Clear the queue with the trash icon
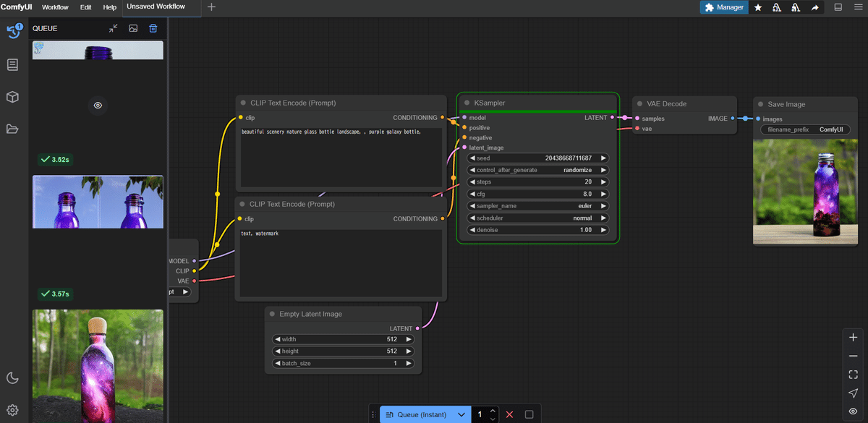Viewport: 868px width, 423px height. tap(153, 28)
